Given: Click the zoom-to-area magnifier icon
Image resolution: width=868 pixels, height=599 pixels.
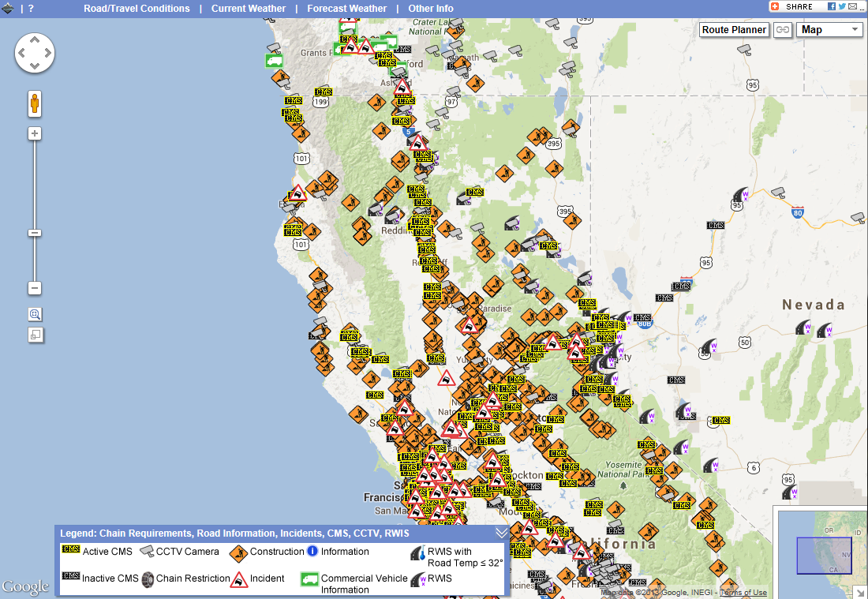Looking at the screenshot, I should [x=35, y=314].
